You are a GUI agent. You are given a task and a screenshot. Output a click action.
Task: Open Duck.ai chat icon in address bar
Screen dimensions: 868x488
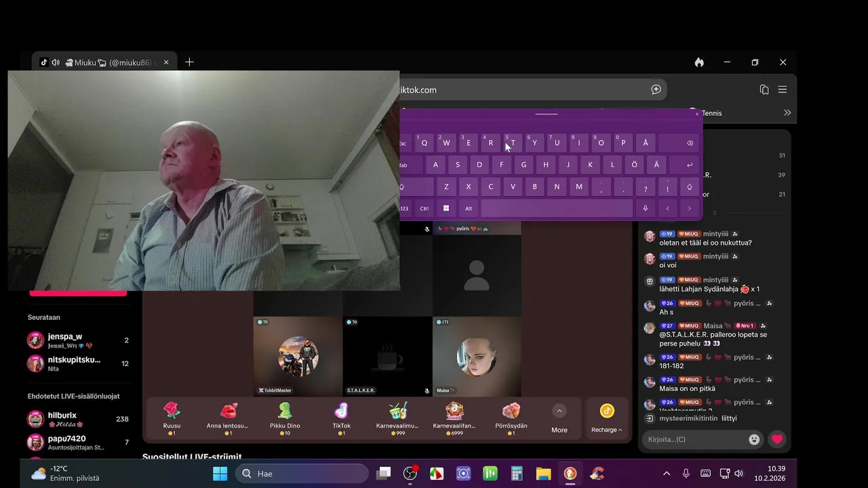click(656, 89)
